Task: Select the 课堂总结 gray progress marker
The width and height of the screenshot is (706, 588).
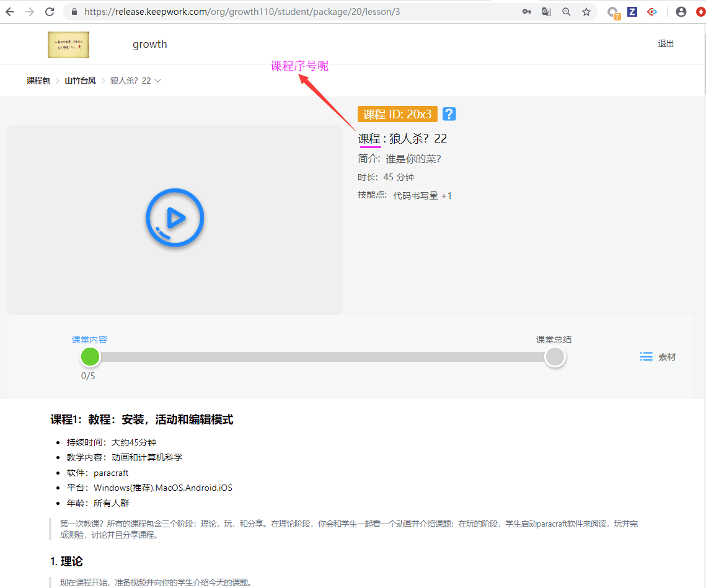Action: [555, 356]
